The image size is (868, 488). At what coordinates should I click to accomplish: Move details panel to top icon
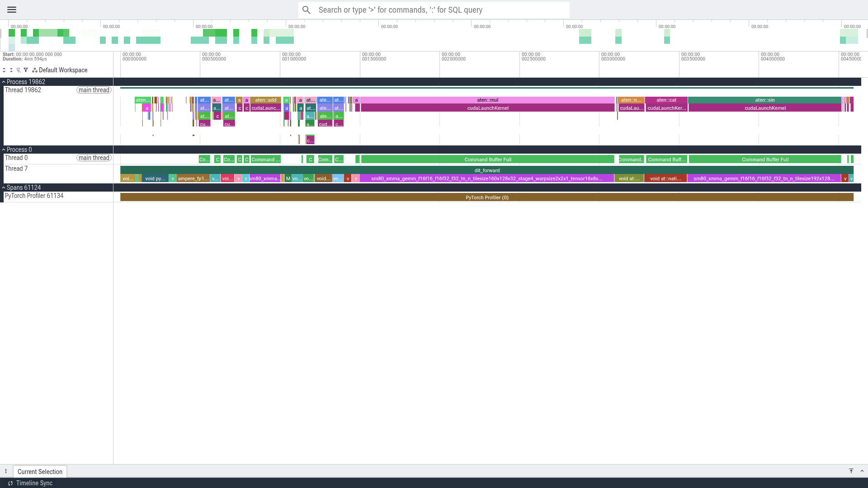point(851,471)
